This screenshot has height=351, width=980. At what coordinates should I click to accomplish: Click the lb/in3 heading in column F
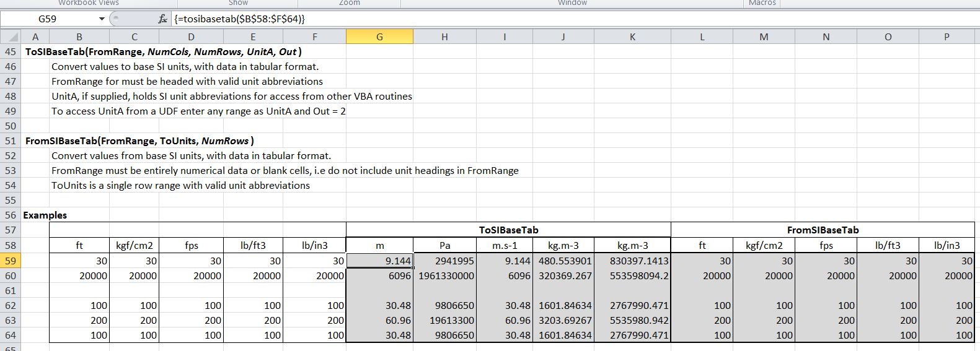[314, 246]
